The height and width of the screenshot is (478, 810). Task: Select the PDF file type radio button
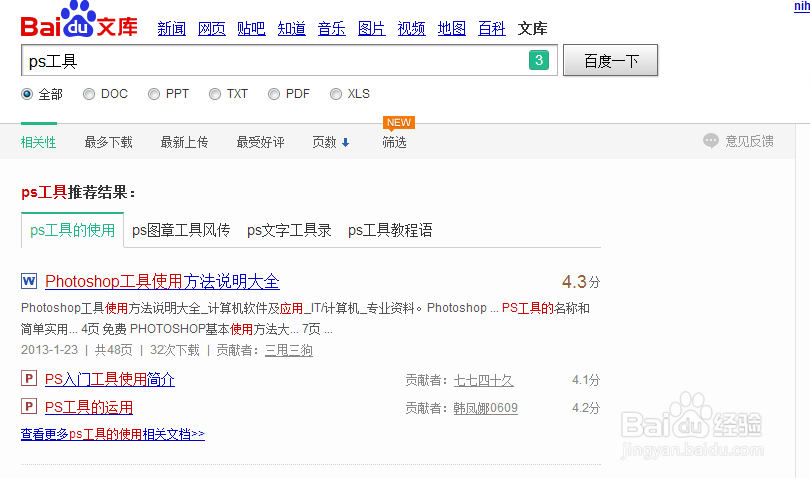tap(274, 94)
